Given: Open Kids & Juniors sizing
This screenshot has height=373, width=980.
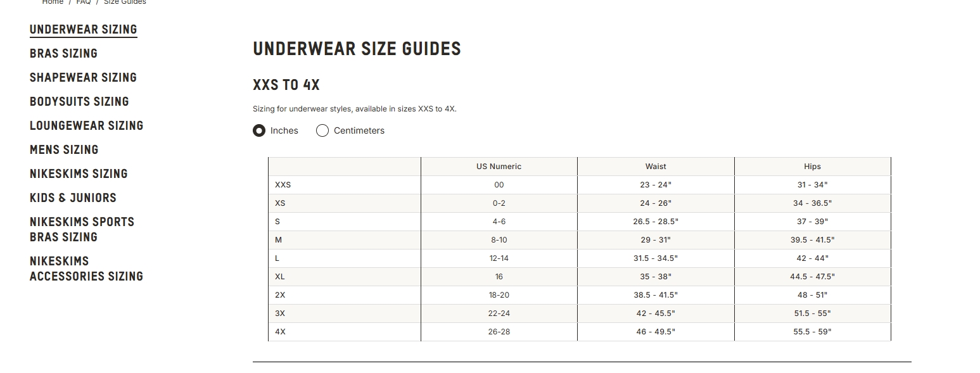Looking at the screenshot, I should tap(73, 198).
